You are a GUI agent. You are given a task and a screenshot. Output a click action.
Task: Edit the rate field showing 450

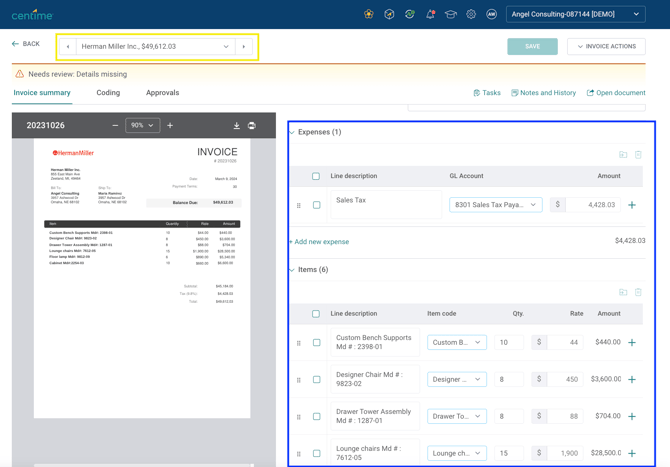565,379
